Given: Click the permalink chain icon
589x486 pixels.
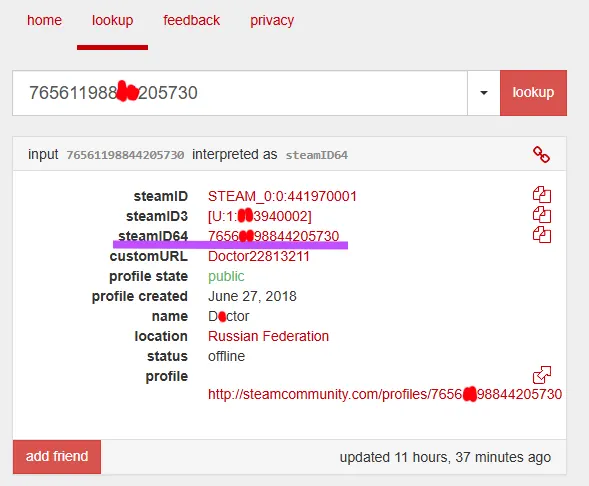Looking at the screenshot, I should (x=541, y=154).
